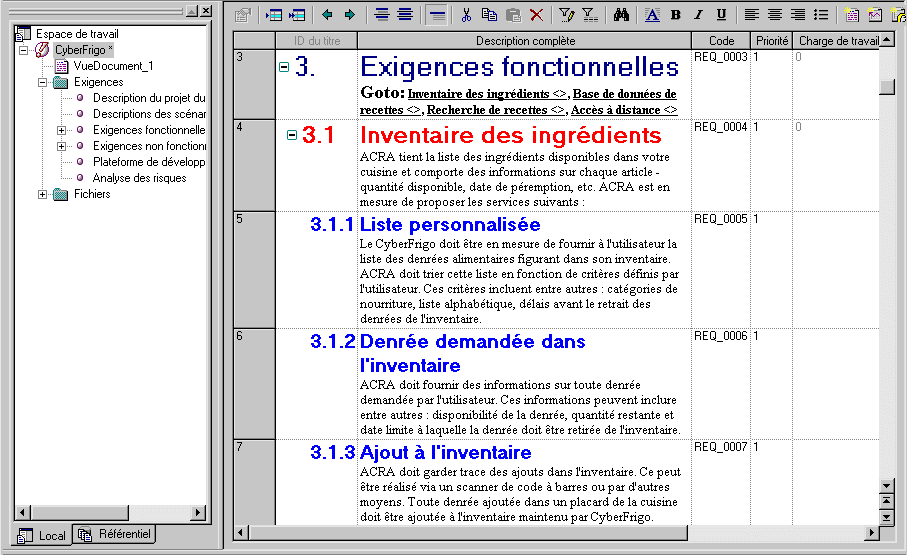Click the red Delete X icon
Image resolution: width=907 pixels, height=555 pixels.
(x=537, y=14)
